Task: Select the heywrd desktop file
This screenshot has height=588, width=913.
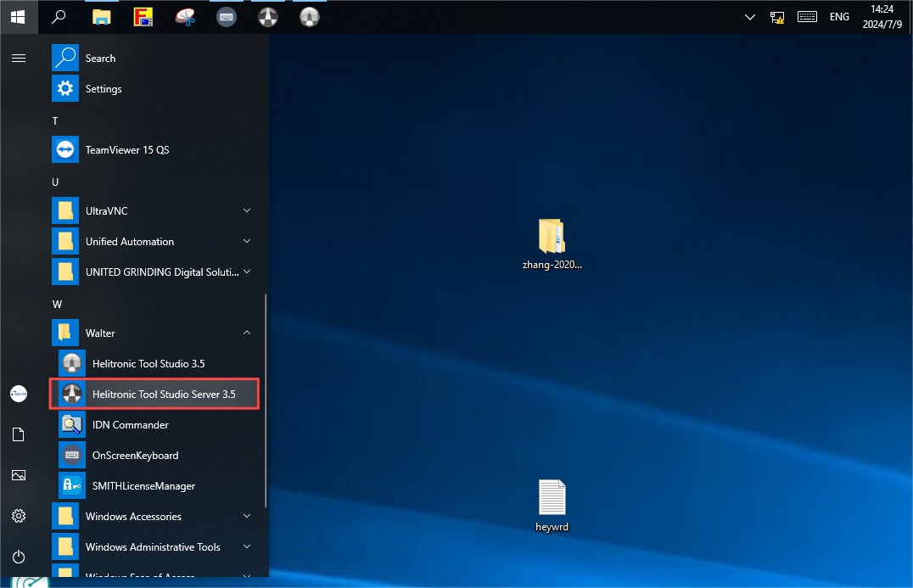Action: 552,506
